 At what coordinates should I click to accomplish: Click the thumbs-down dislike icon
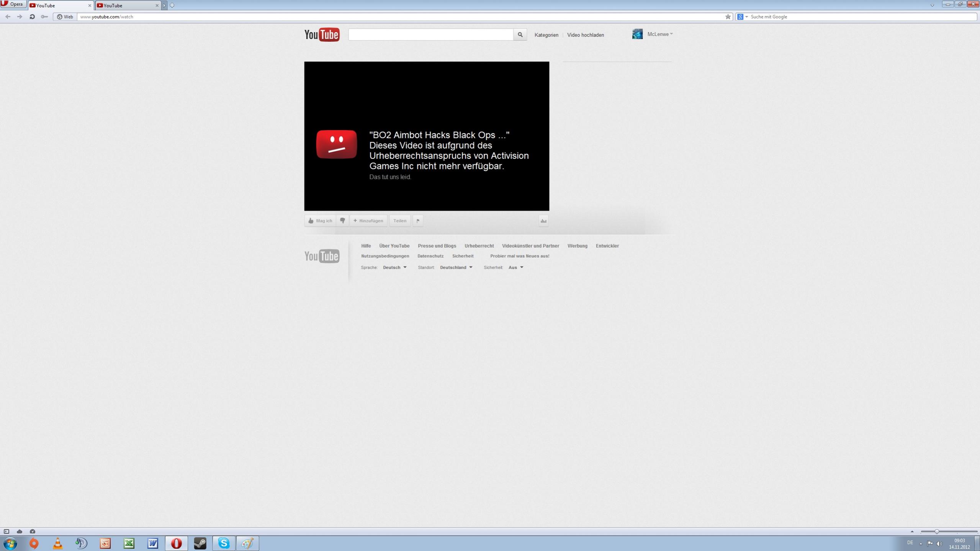pos(342,221)
